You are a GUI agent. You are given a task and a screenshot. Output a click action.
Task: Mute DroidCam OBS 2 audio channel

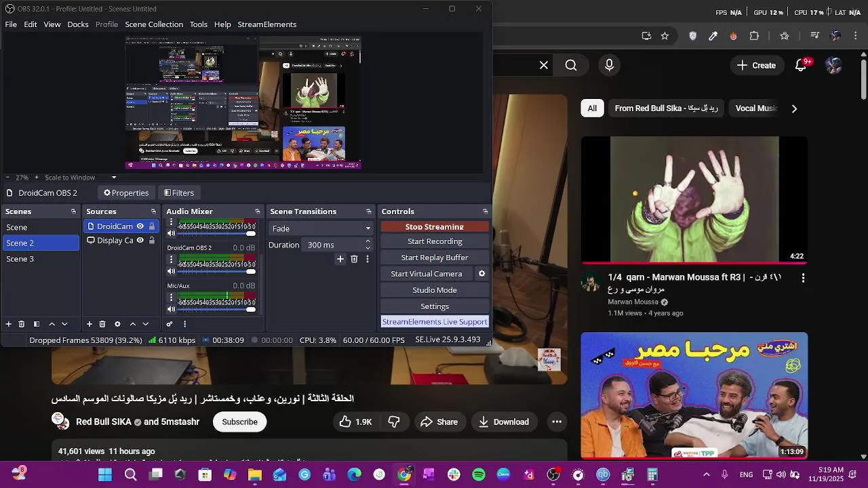(171, 271)
